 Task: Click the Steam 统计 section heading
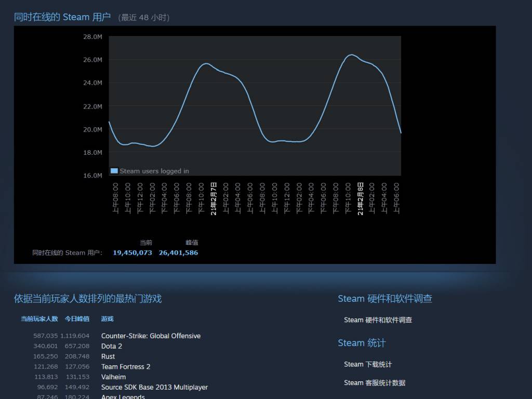tap(362, 343)
